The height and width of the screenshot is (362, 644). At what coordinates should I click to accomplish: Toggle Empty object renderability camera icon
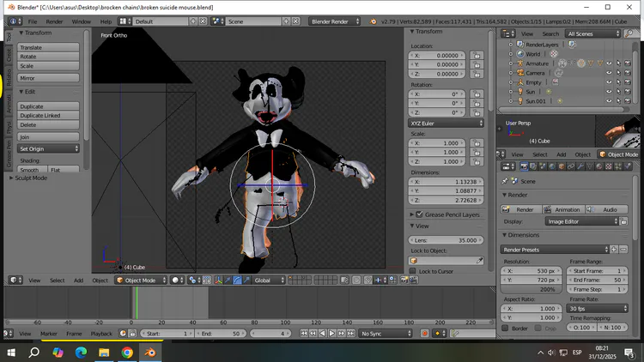pyautogui.click(x=628, y=82)
